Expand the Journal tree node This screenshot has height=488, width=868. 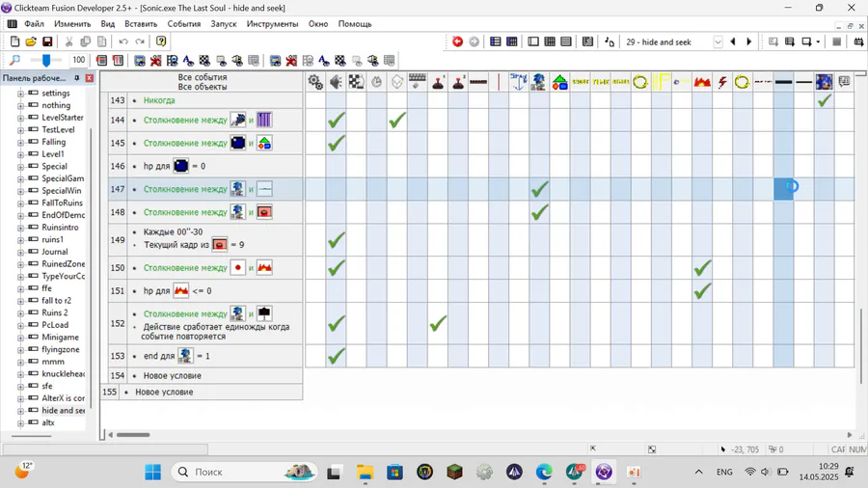[20, 252]
